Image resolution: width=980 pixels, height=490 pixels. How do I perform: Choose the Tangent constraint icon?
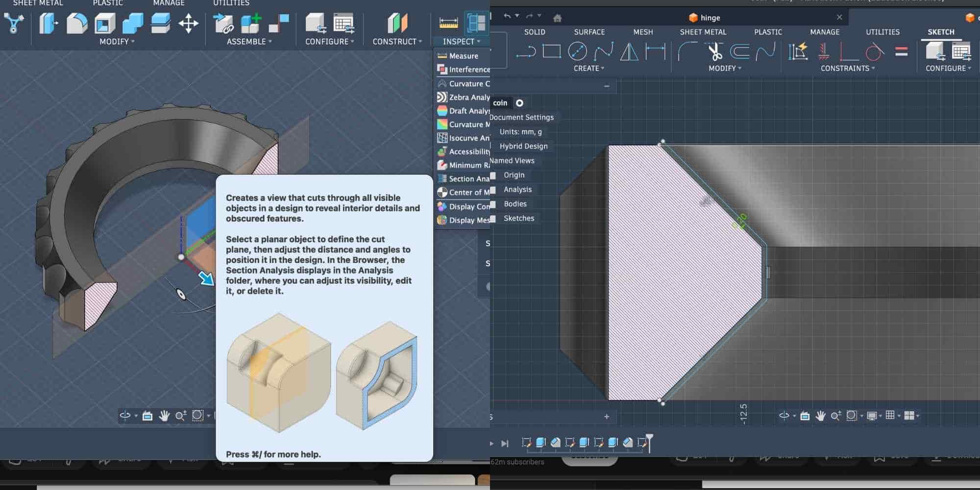pyautogui.click(x=875, y=51)
